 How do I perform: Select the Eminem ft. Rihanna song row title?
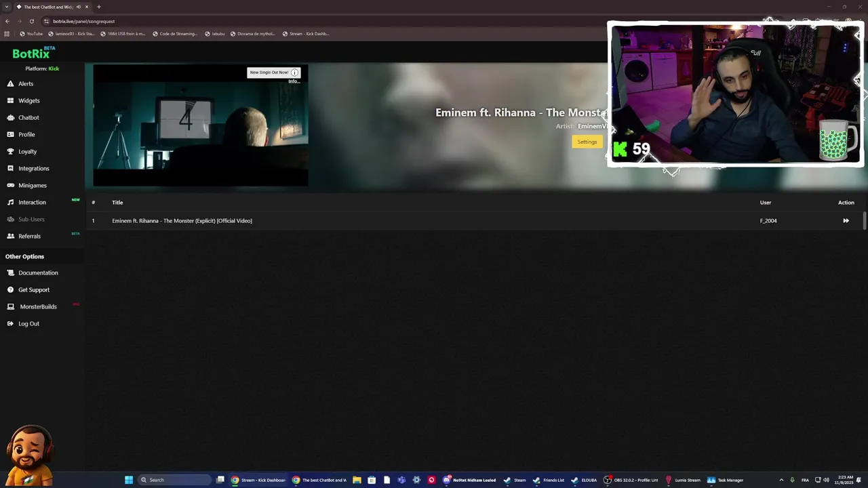182,221
